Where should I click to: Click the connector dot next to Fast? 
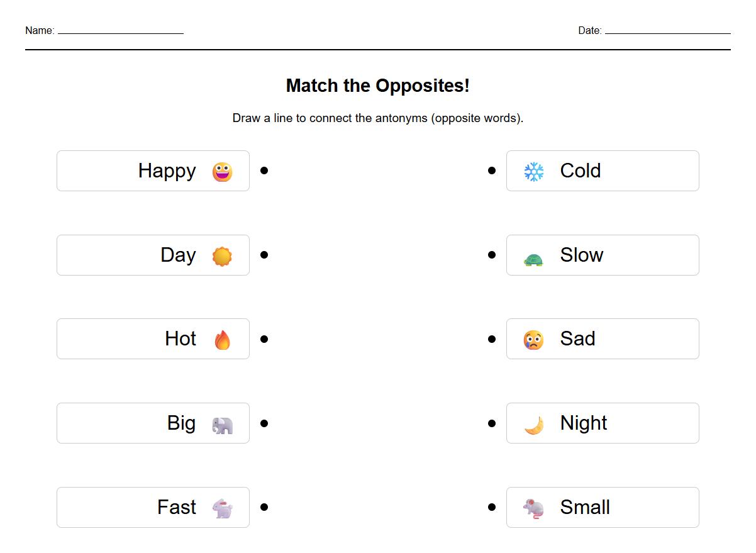pos(264,507)
